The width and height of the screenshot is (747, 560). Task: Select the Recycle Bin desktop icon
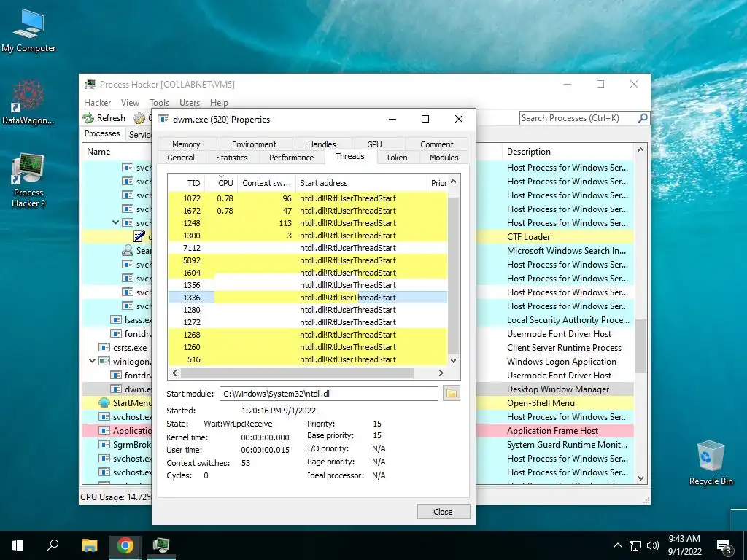click(x=711, y=463)
